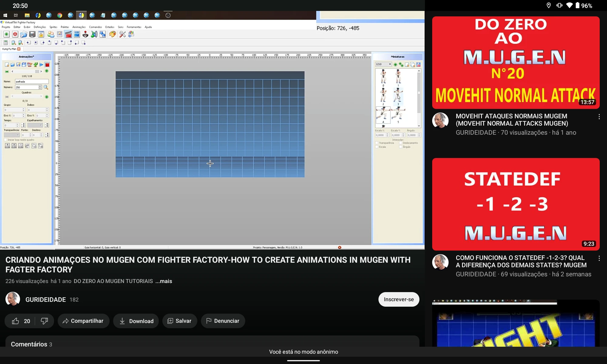Open STATEDEF -1 -2 -3 video thumbnail
The image size is (607, 364).
click(x=516, y=204)
